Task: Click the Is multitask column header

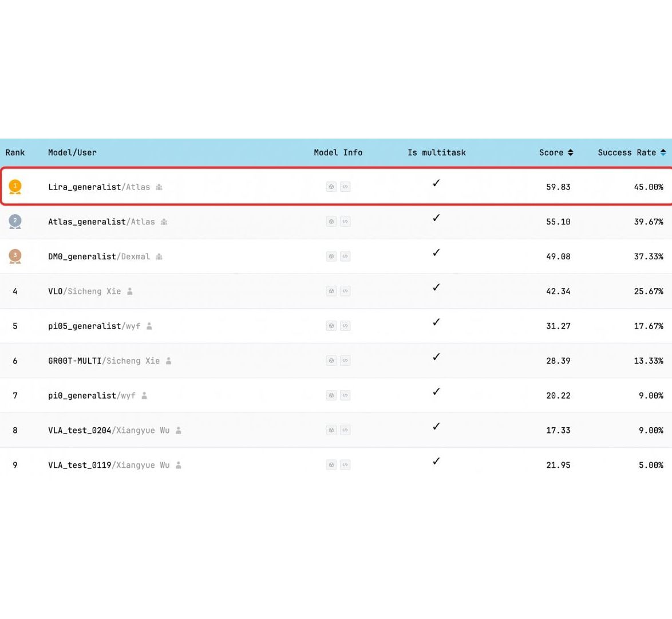Action: click(x=437, y=153)
